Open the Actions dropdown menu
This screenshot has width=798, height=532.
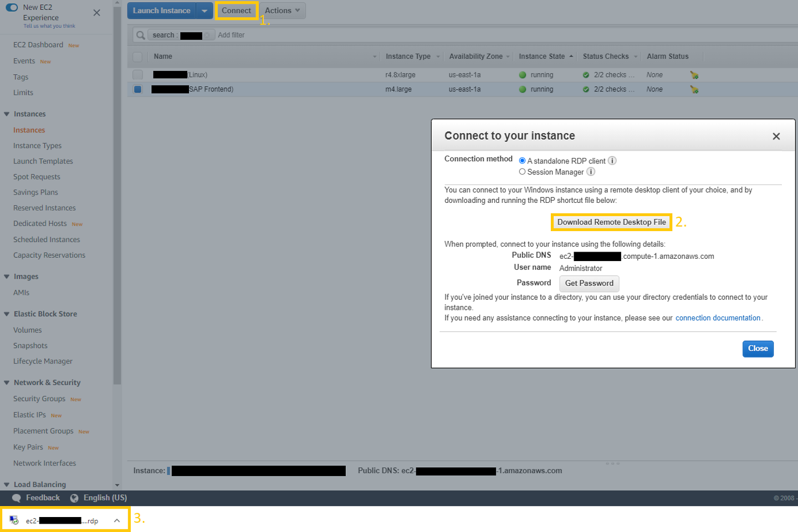282,11
